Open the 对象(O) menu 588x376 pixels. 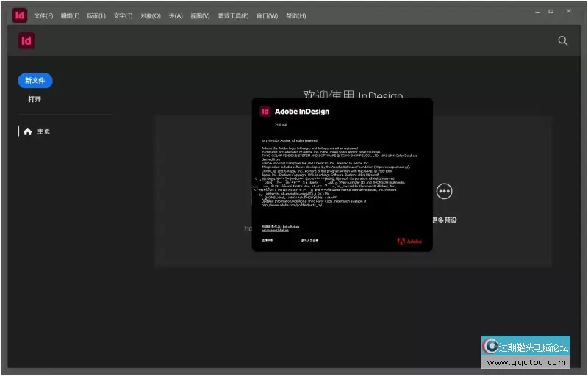click(151, 15)
